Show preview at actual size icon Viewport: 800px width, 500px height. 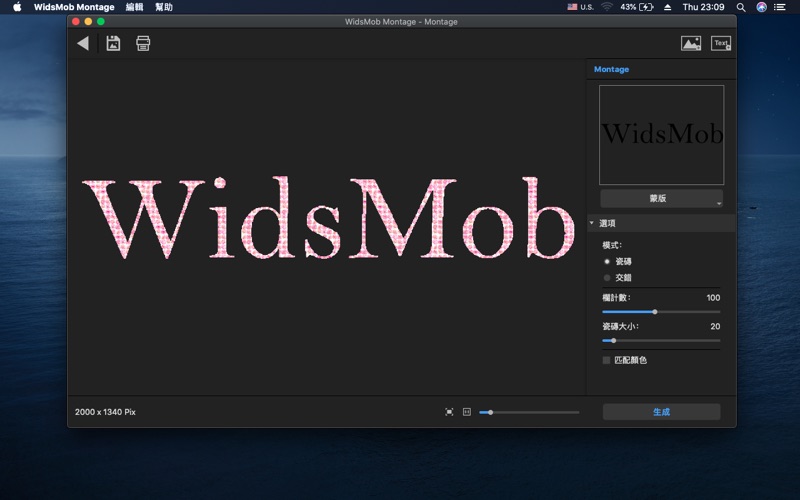[x=467, y=412]
